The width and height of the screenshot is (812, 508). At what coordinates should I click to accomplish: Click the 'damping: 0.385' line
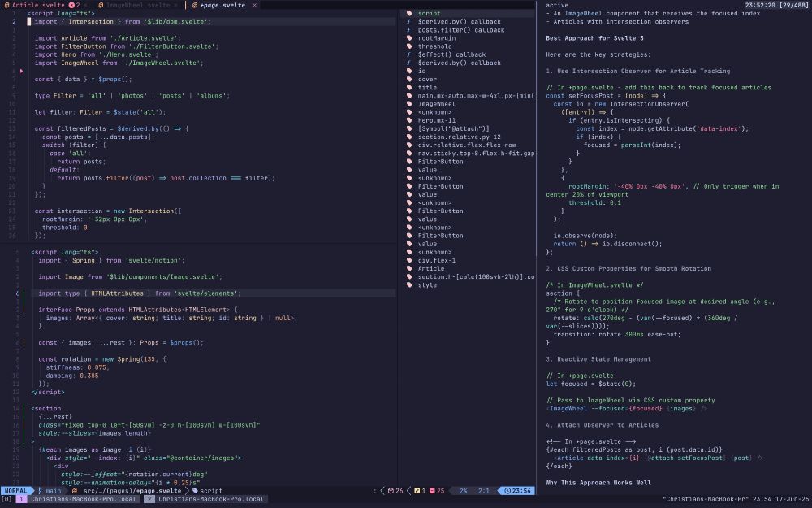[x=72, y=376]
